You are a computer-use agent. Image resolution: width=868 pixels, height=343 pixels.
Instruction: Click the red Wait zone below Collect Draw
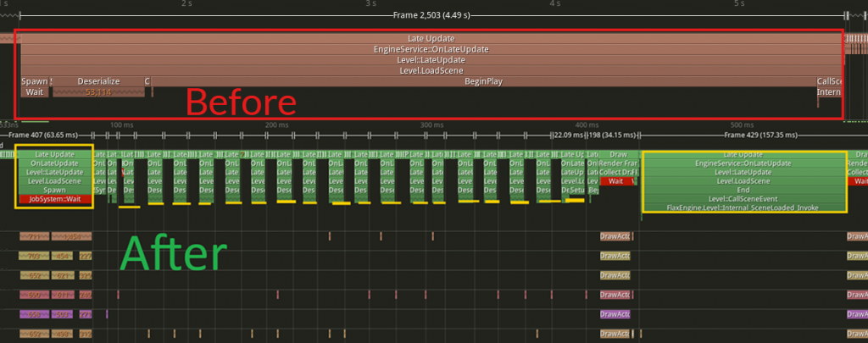(x=615, y=181)
